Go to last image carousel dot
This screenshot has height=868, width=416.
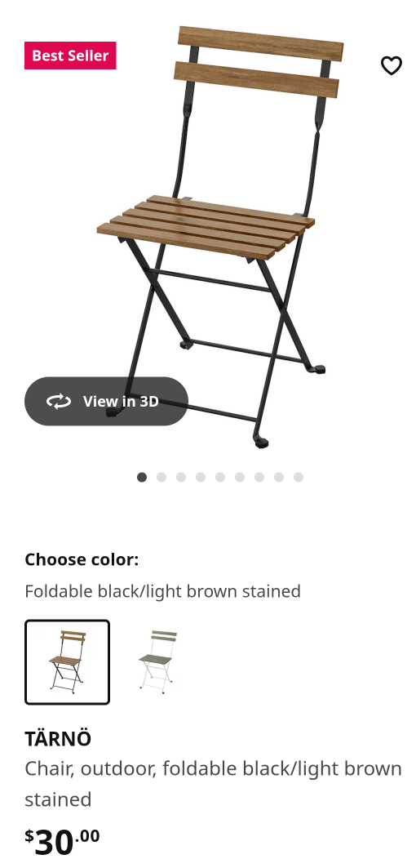(x=299, y=477)
